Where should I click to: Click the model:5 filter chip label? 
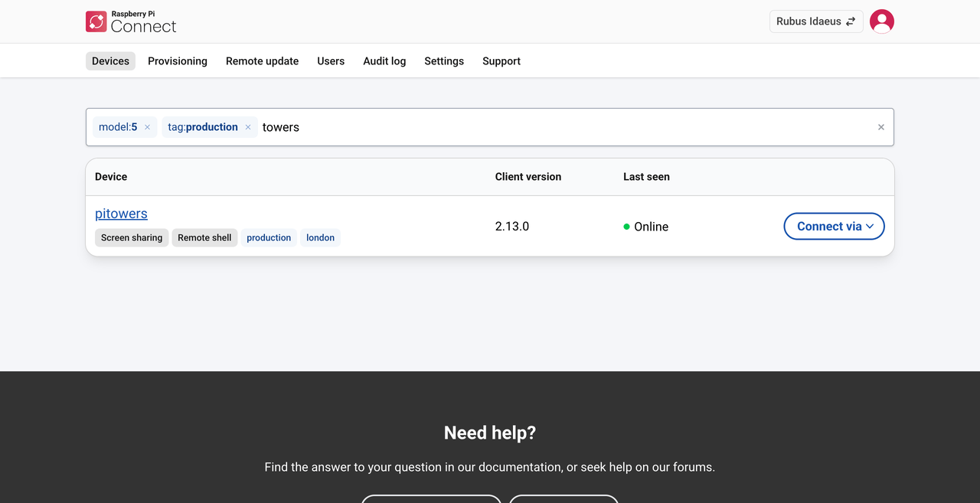pyautogui.click(x=118, y=127)
